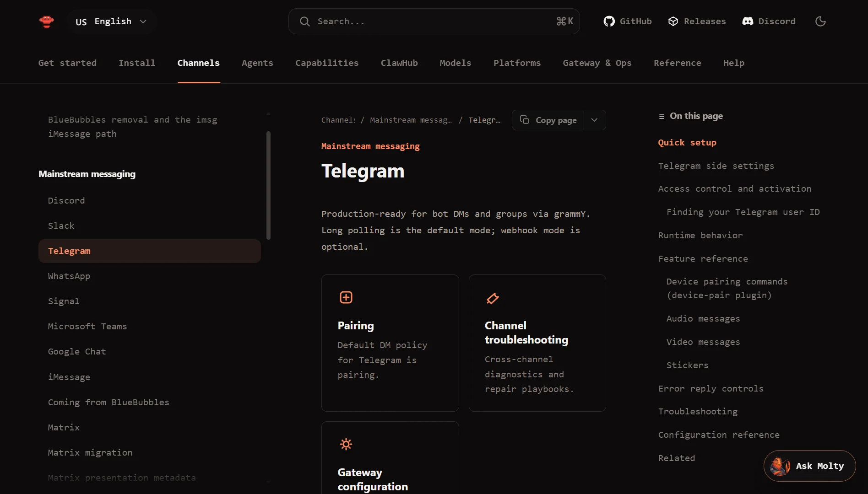This screenshot has height=494, width=868.
Task: Jump to Feature reference section
Action: coord(703,259)
